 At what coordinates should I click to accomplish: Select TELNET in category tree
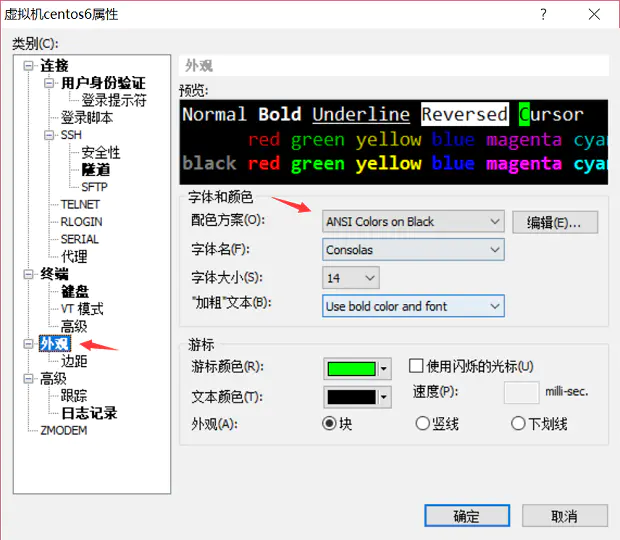[80, 204]
